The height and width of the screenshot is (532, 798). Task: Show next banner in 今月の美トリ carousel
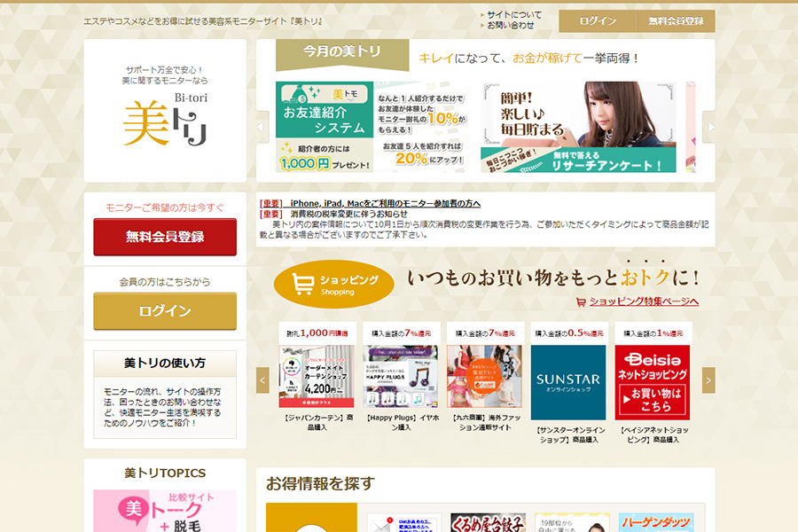coord(709,127)
